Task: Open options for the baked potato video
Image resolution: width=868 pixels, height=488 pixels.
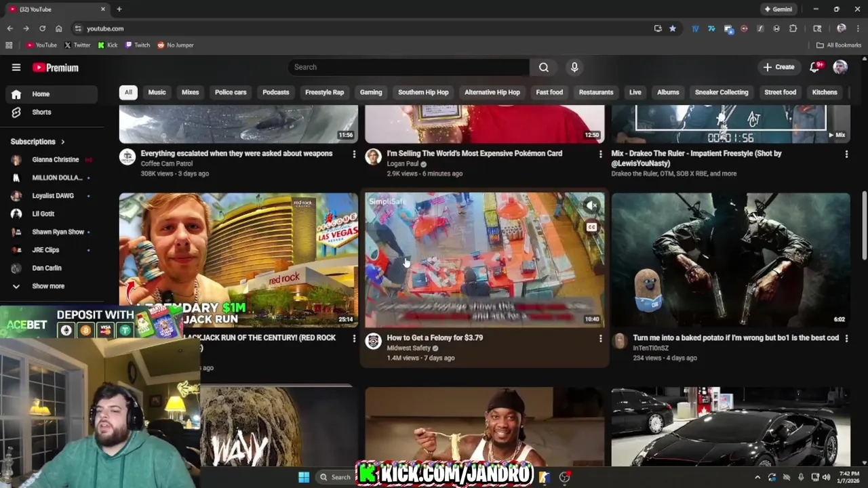Action: click(846, 338)
